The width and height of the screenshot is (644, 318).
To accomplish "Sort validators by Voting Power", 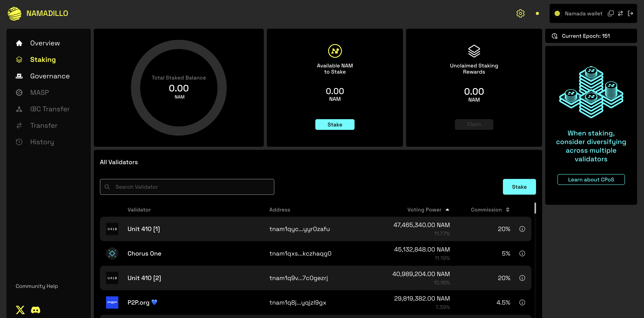I will click(428, 210).
